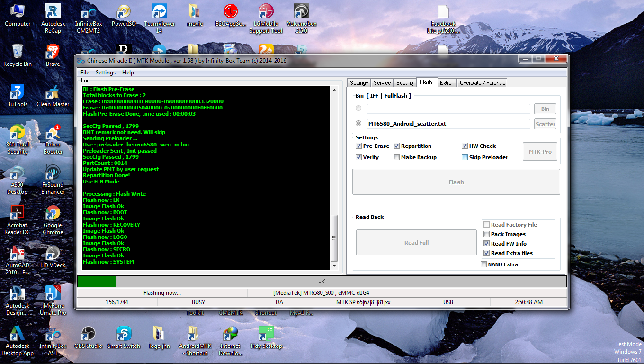Enable the Make Backup checkbox
This screenshot has width=644, height=364.
[396, 157]
